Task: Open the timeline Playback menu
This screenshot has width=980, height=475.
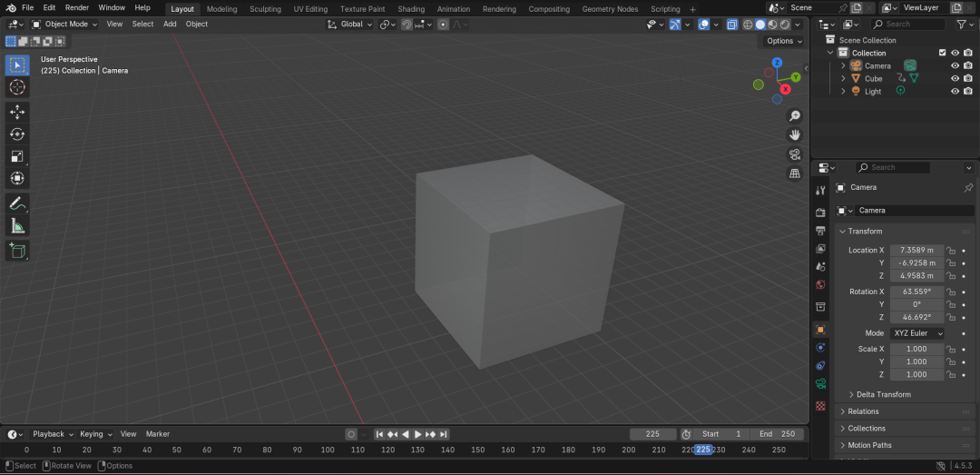Action: (52, 434)
